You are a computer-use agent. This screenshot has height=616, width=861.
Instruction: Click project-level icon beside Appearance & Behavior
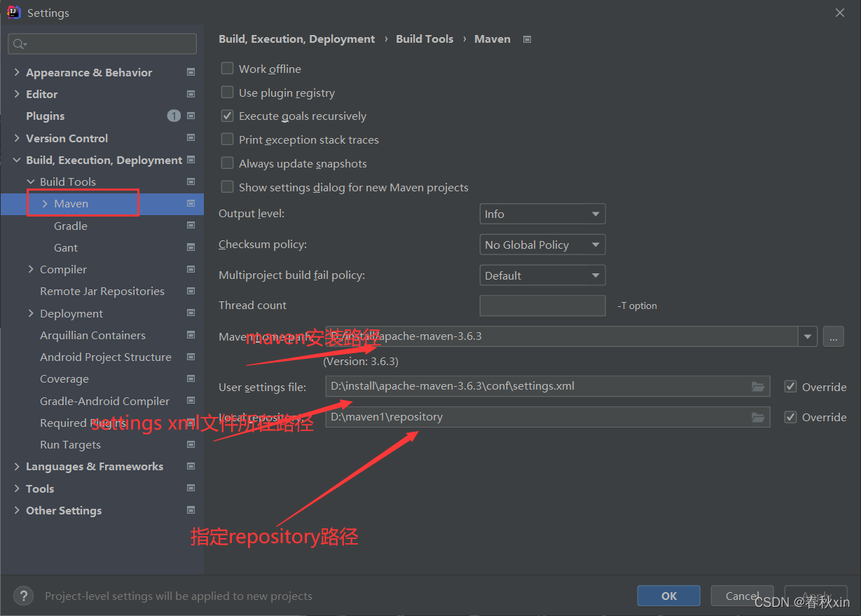[191, 72]
